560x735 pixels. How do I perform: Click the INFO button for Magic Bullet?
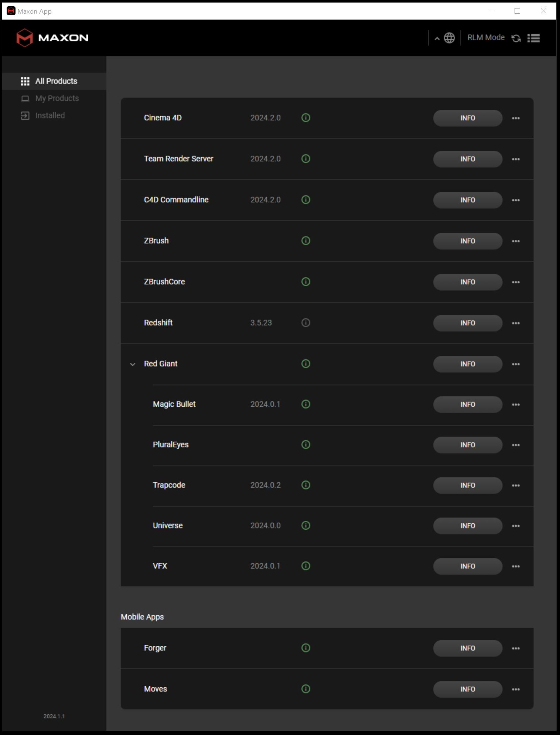(468, 404)
